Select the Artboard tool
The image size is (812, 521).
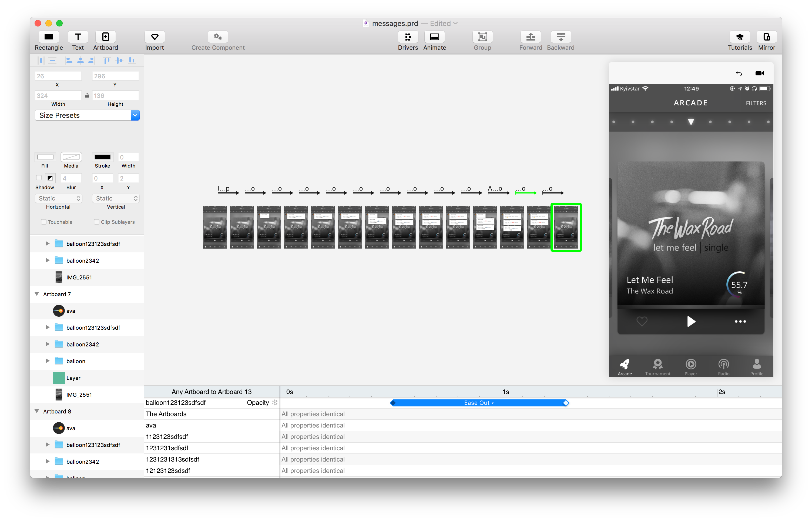106,36
